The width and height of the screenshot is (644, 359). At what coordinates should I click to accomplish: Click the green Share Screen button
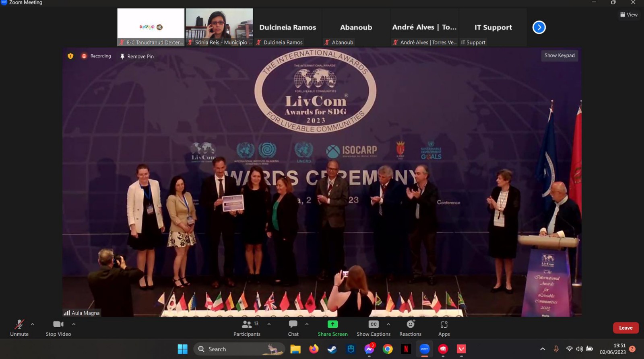click(x=333, y=328)
